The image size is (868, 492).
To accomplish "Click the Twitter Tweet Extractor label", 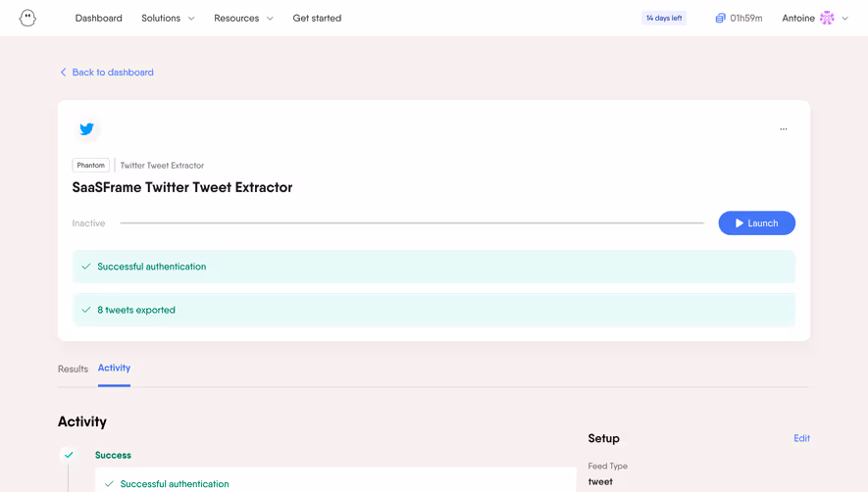I will pyautogui.click(x=162, y=166).
